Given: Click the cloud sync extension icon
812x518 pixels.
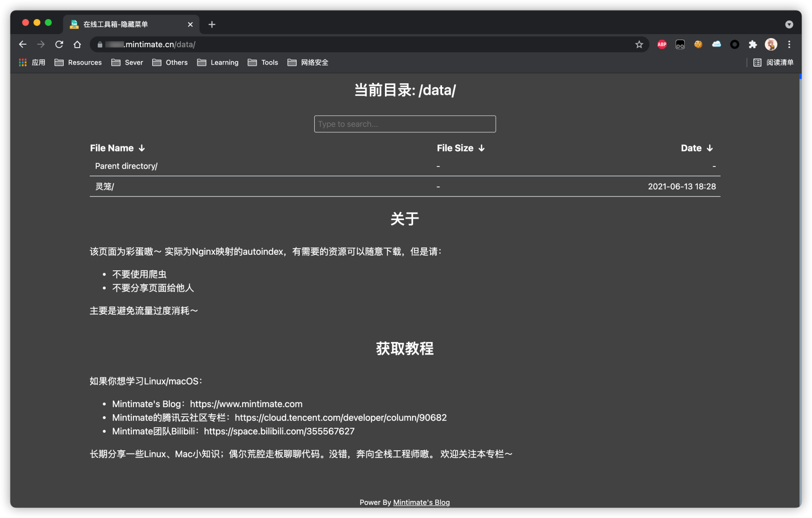Looking at the screenshot, I should point(716,44).
